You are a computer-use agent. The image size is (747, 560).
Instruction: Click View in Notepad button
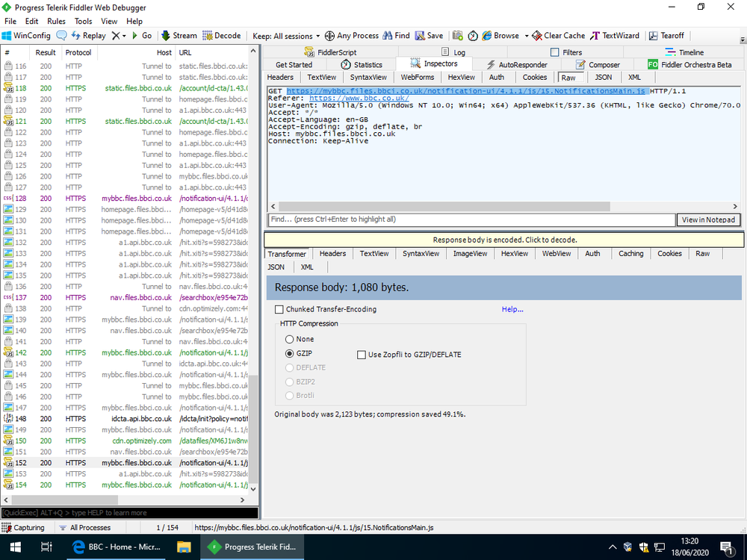[708, 220]
